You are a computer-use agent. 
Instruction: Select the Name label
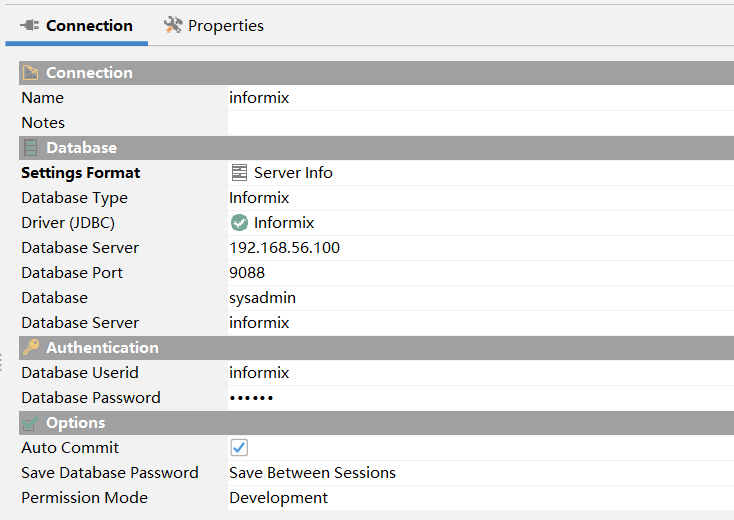[43, 98]
